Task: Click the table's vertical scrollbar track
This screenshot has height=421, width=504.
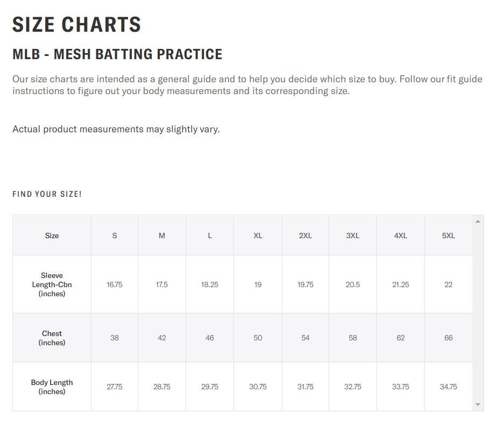Action: pos(478,312)
